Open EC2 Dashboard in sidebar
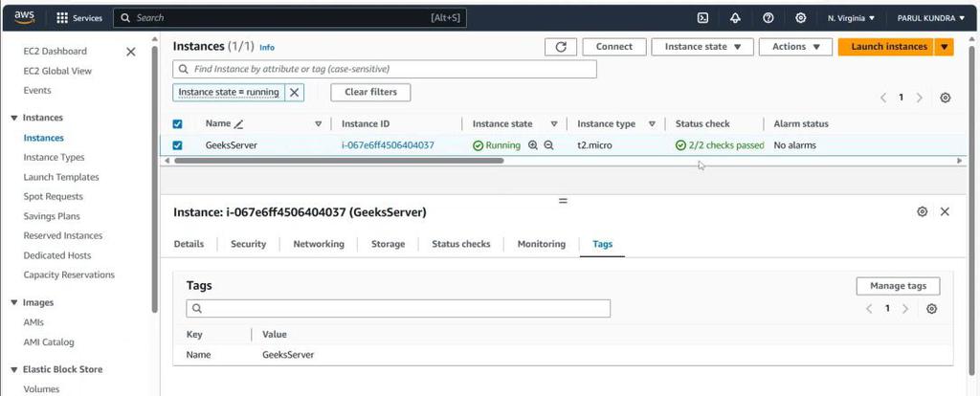Image resolution: width=980 pixels, height=396 pixels. 55,52
